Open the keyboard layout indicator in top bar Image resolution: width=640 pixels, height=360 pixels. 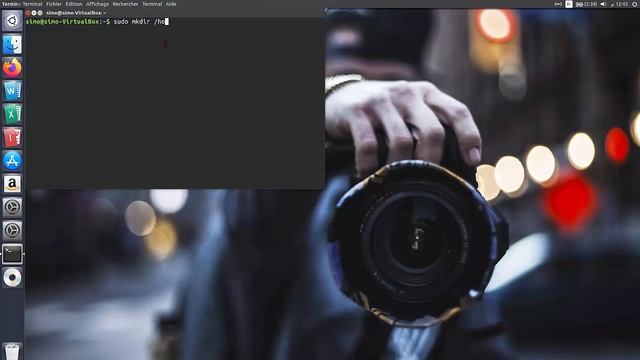tap(569, 4)
